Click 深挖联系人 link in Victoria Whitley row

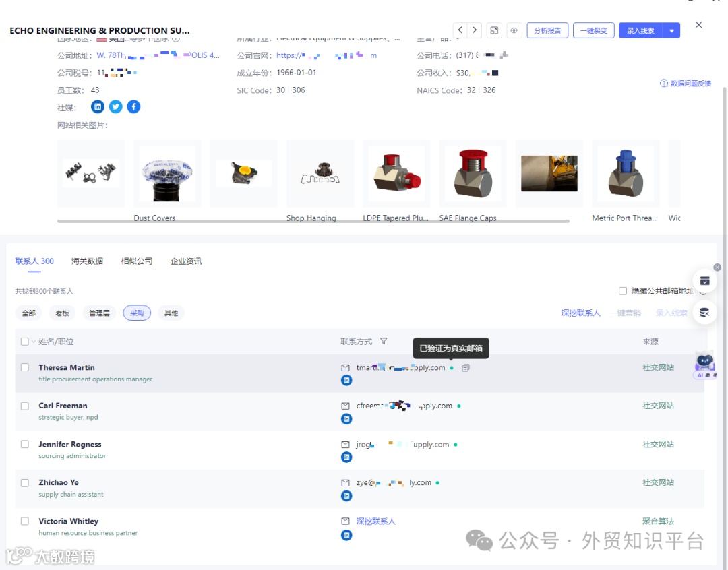376,521
